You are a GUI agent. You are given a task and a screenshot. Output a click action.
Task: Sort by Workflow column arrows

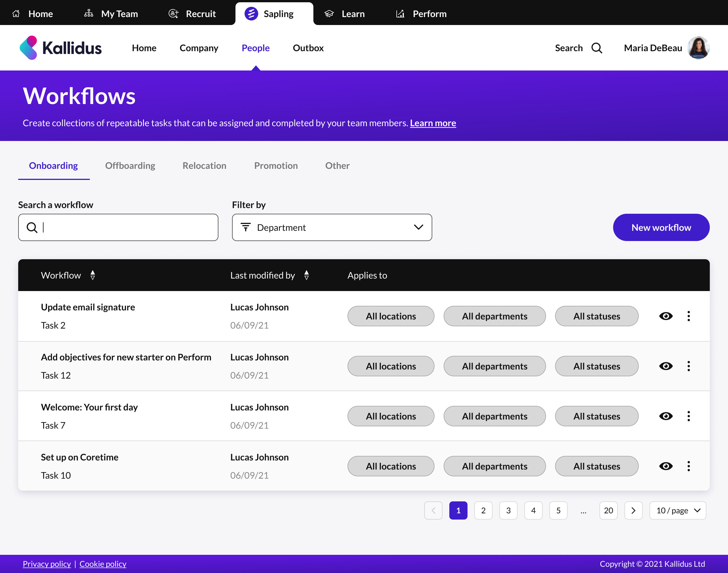(x=93, y=275)
